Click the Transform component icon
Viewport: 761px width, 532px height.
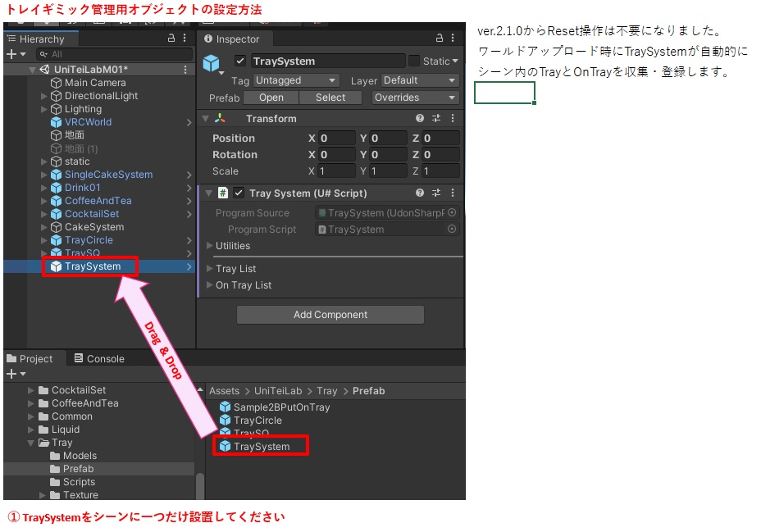(220, 118)
